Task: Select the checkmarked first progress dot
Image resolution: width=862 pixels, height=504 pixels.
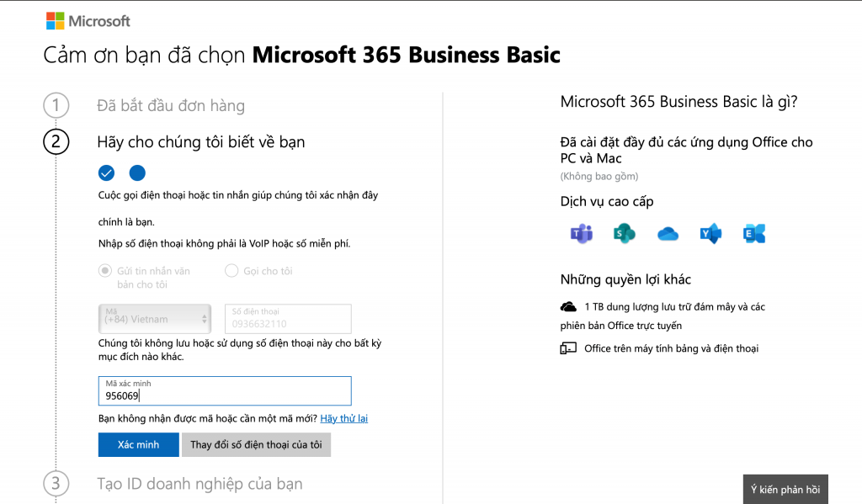Action: [x=106, y=173]
